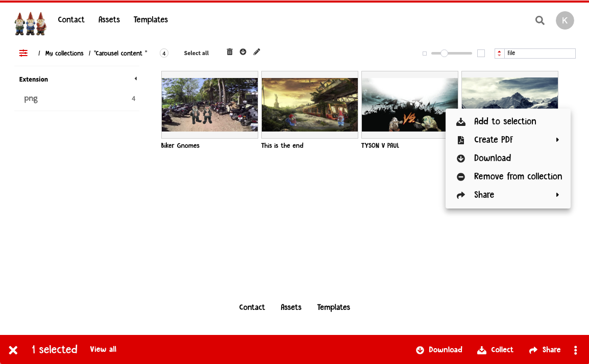
Task: Open the snowy mountains thumbnail
Action: (x=510, y=90)
